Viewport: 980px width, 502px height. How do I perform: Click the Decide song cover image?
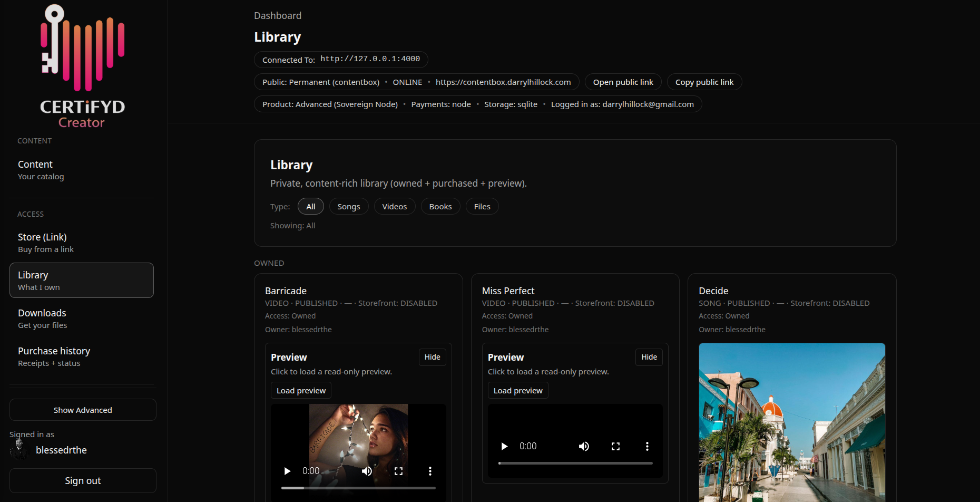792,422
